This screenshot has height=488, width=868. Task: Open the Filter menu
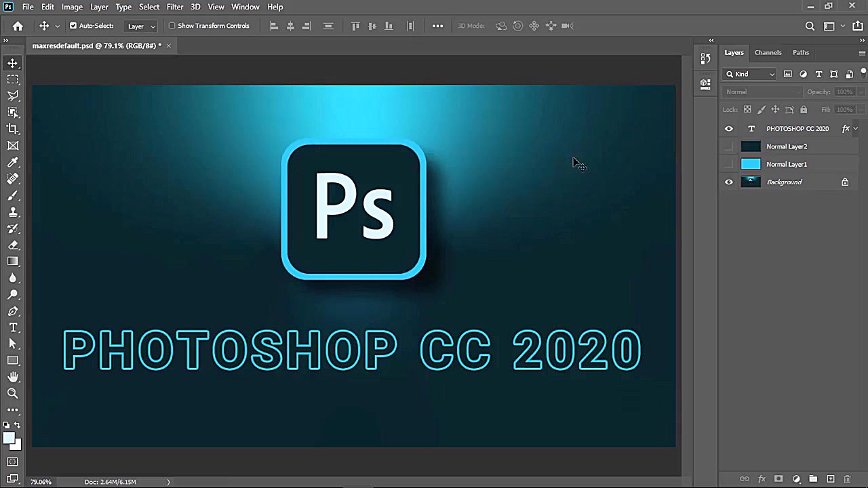[x=175, y=7]
